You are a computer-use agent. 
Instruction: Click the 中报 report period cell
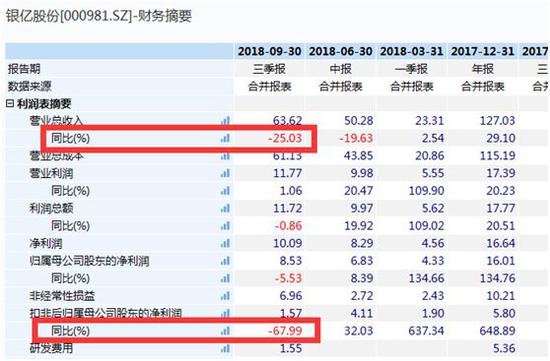(341, 69)
